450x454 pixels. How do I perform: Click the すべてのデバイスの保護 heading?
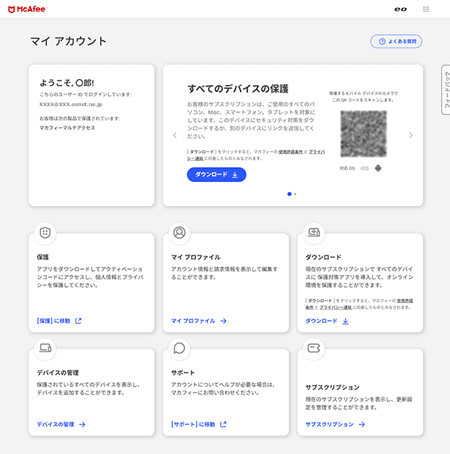[x=238, y=89]
